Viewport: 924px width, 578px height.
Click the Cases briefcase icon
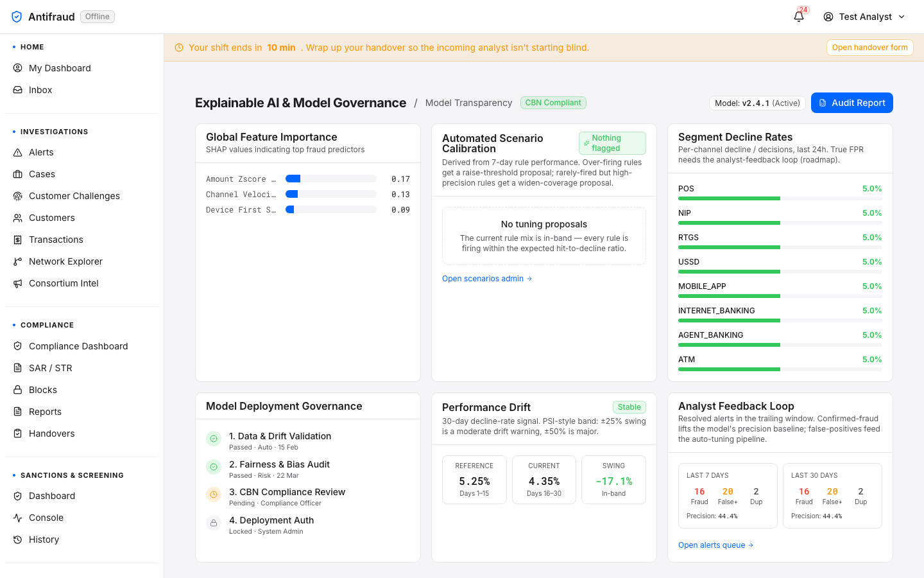(x=18, y=174)
